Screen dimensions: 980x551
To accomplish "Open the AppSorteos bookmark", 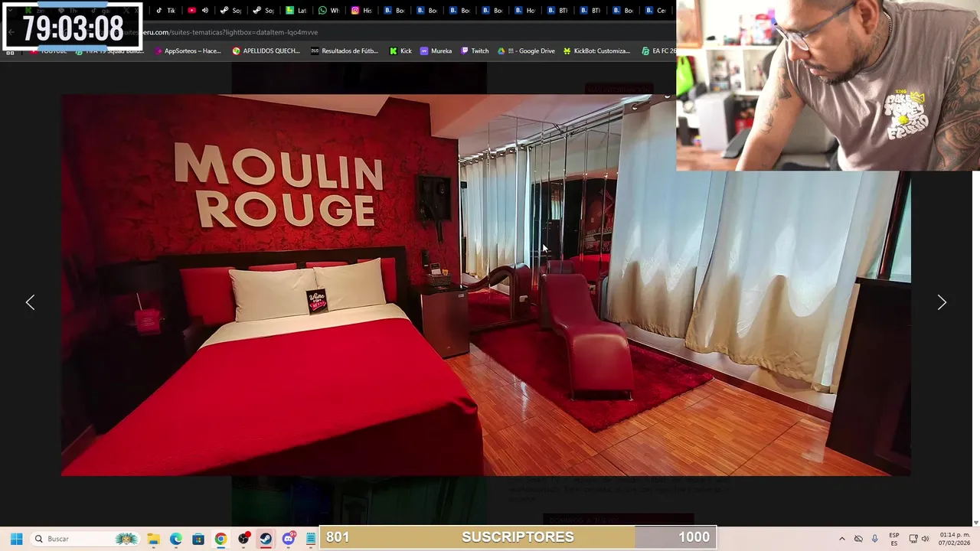I will pyautogui.click(x=188, y=51).
